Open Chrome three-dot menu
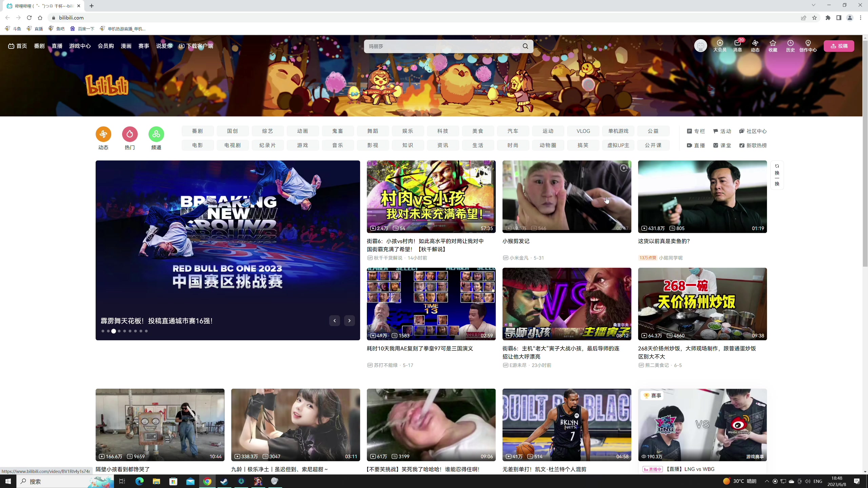This screenshot has height=488, width=868. tap(861, 18)
